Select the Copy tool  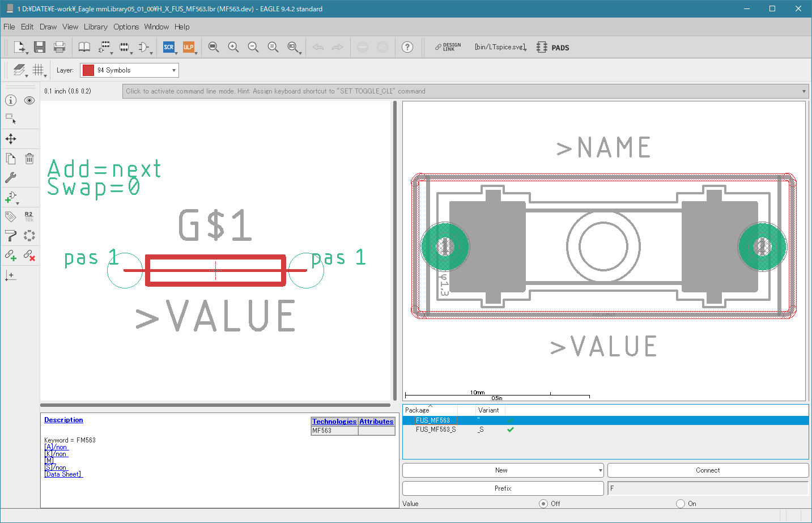pyautogui.click(x=11, y=159)
